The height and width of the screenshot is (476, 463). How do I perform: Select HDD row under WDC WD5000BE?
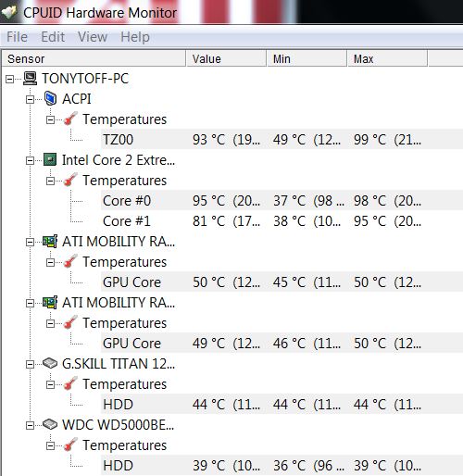(282, 466)
